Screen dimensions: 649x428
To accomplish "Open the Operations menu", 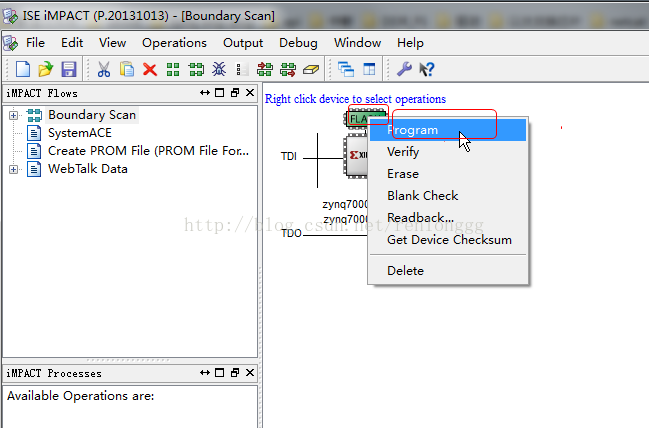I will pos(174,43).
